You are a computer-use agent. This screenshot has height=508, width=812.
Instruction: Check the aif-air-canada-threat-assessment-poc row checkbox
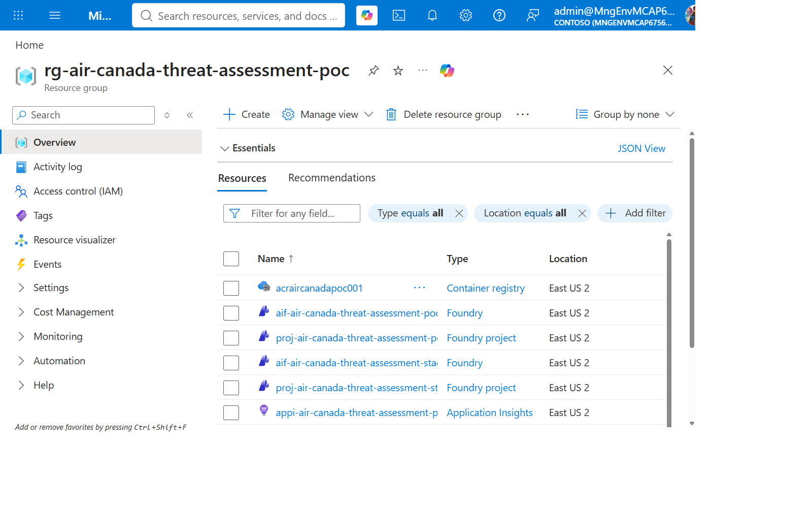coord(231,313)
